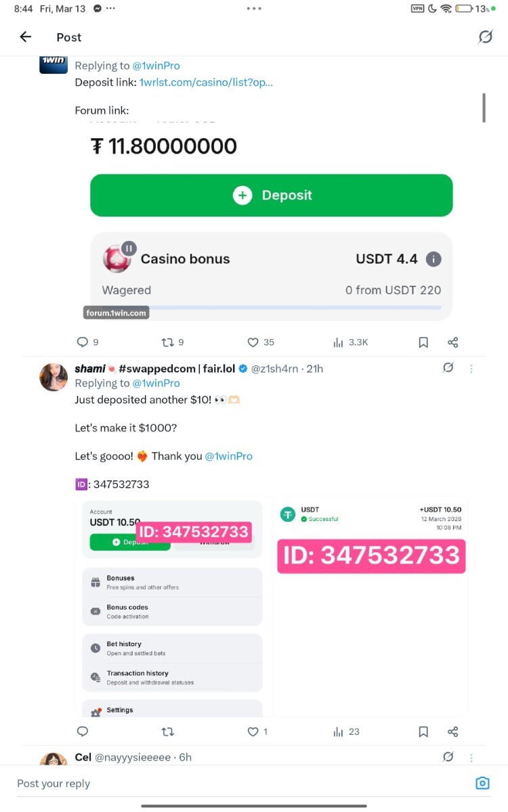The height and width of the screenshot is (812, 508).
Task: Tap Grok icon on shami's reply
Action: click(x=448, y=368)
